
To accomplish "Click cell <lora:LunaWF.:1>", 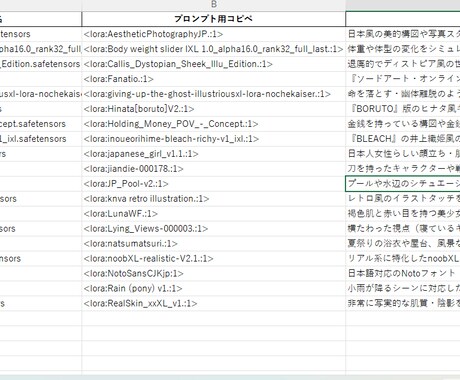I will [214, 214].
